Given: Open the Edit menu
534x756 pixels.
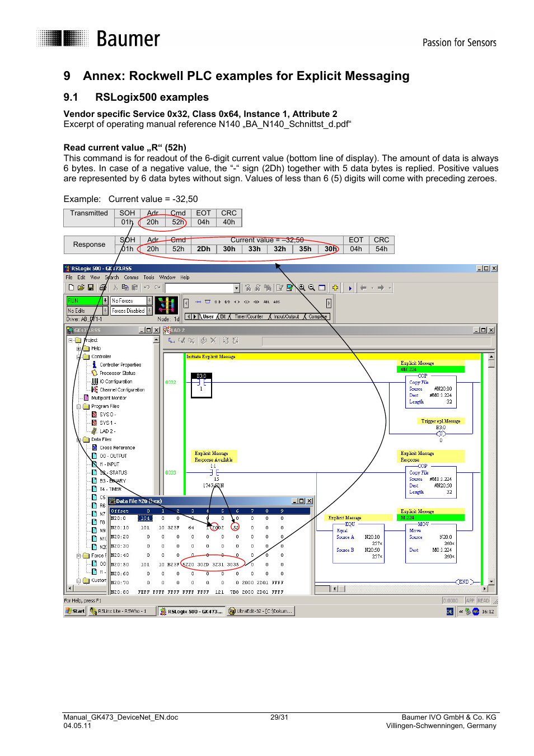Looking at the screenshot, I should pyautogui.click(x=81, y=278).
